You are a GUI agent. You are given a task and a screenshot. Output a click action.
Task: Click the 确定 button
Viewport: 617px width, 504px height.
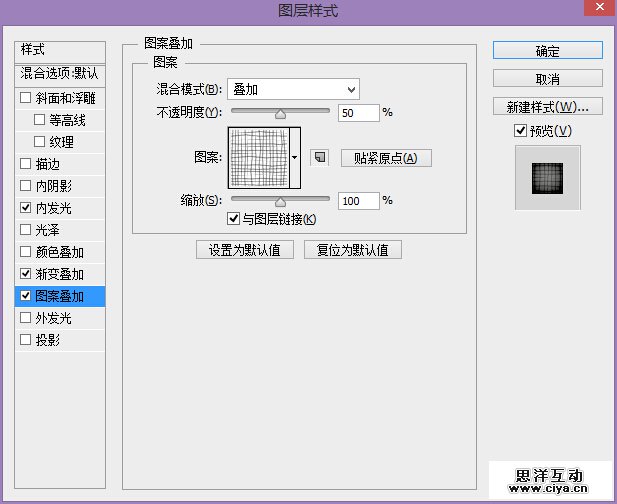548,50
